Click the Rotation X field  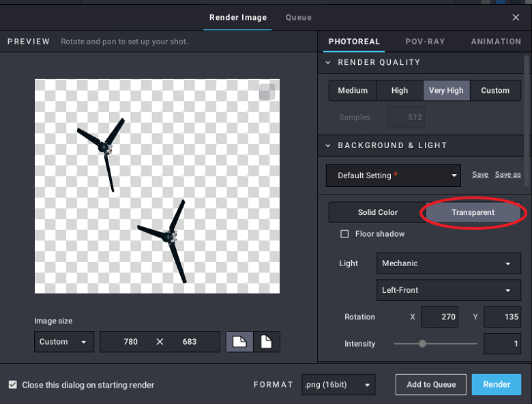(440, 317)
